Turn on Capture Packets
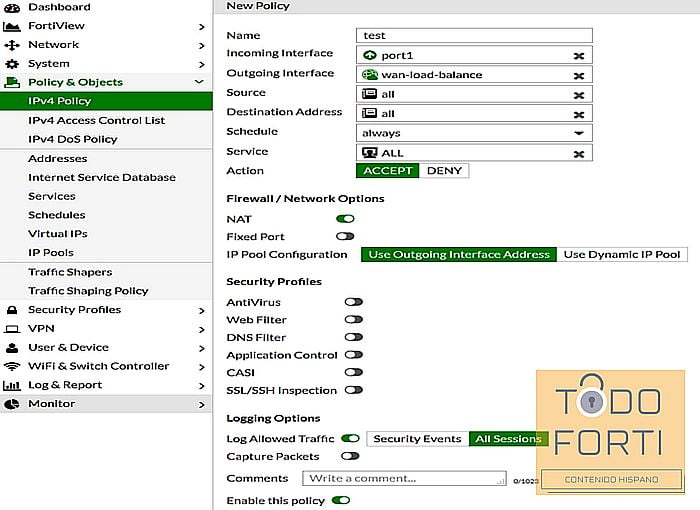 [x=349, y=456]
